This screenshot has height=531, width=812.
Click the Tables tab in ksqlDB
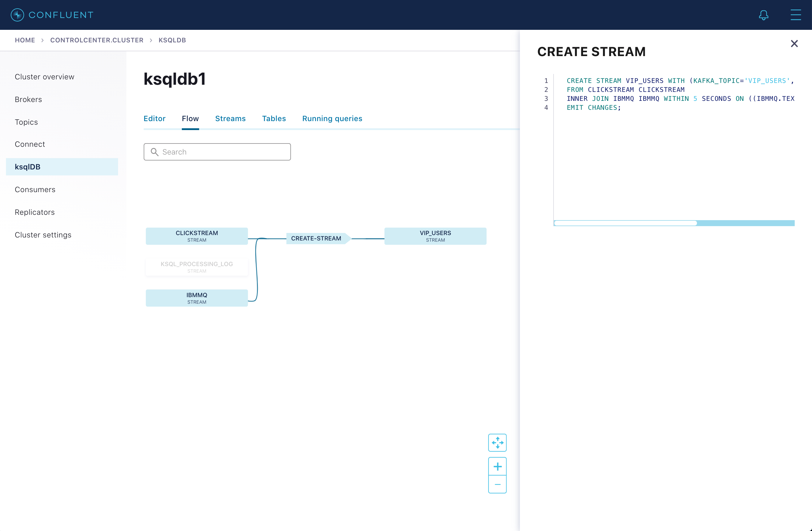[x=274, y=118]
